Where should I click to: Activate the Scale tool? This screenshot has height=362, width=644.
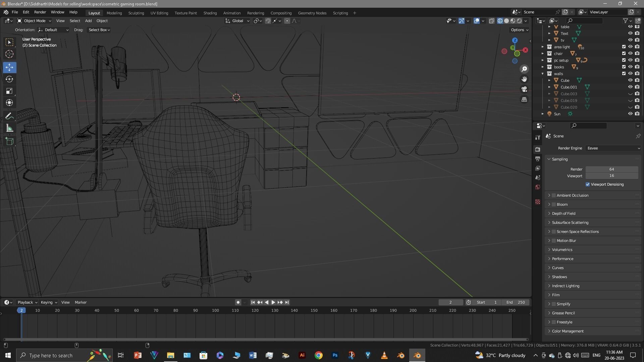click(9, 91)
